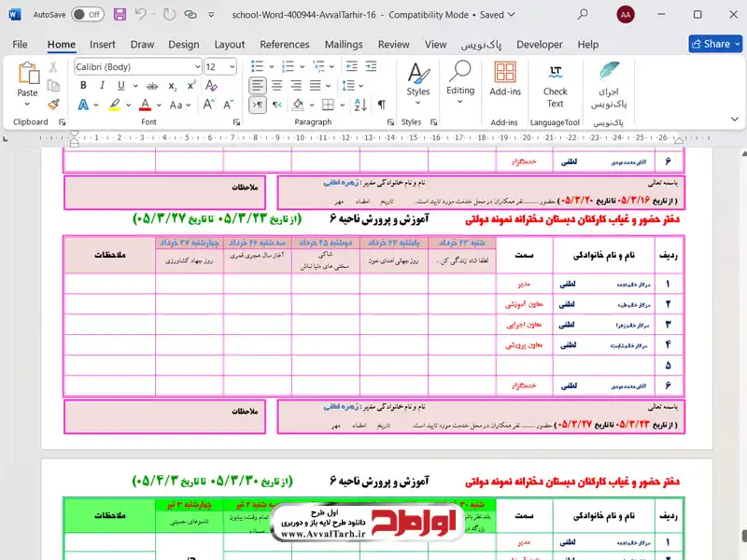This screenshot has width=747, height=560.
Task: Run LanguageTool Check Text
Action: coord(555,84)
